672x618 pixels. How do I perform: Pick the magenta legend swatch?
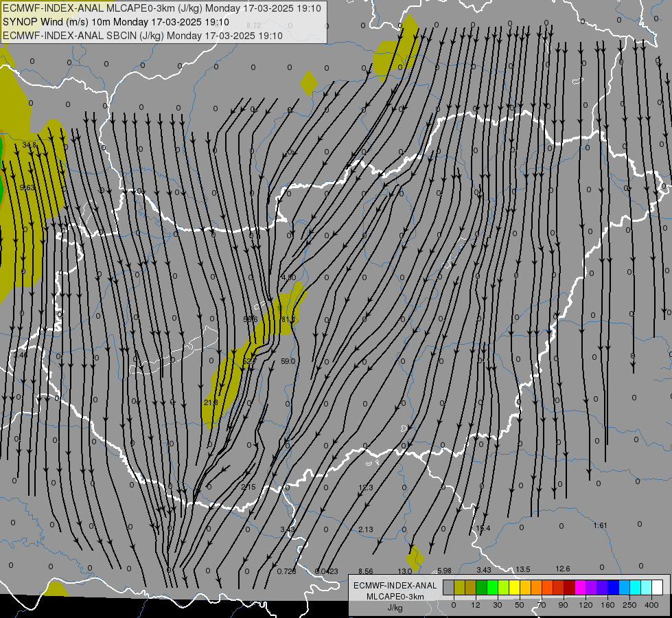point(581,588)
